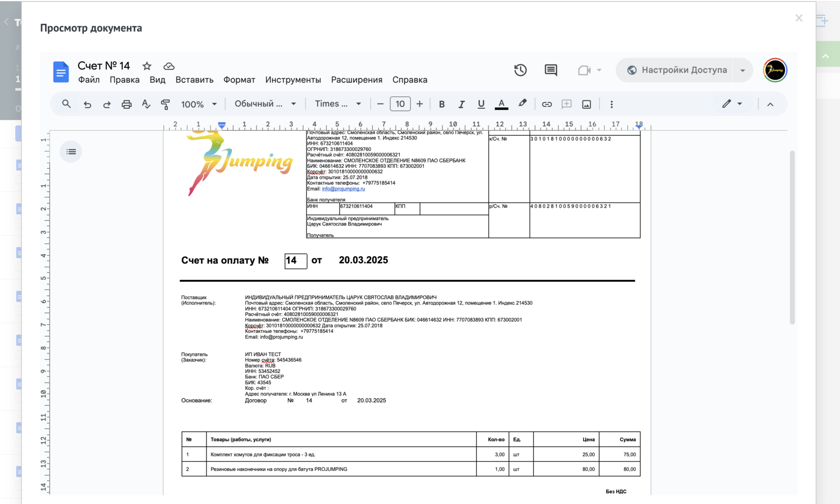The width and height of the screenshot is (840, 504).
Task: Decrease the font size
Action: pos(380,104)
